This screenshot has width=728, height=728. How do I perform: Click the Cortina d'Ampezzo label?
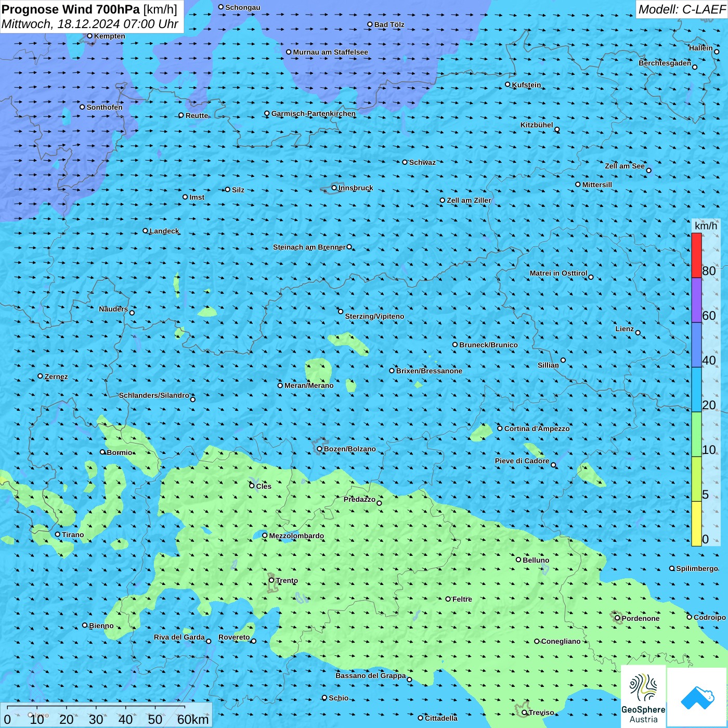pos(537,428)
